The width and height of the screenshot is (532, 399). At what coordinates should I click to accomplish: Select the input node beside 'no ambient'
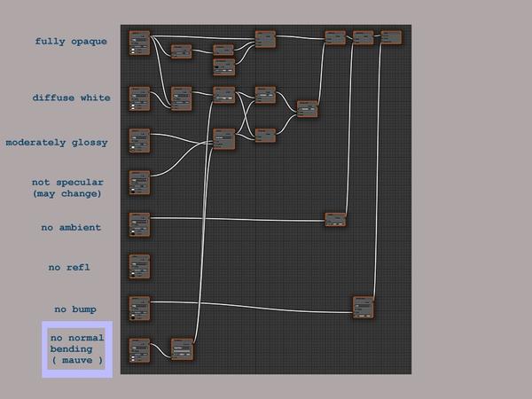pos(139,224)
